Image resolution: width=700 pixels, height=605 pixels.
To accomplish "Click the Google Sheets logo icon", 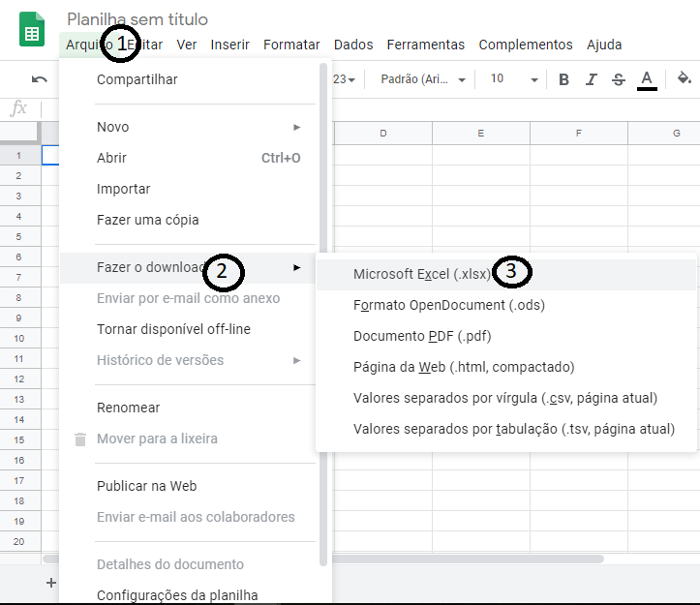I will 32,31.
